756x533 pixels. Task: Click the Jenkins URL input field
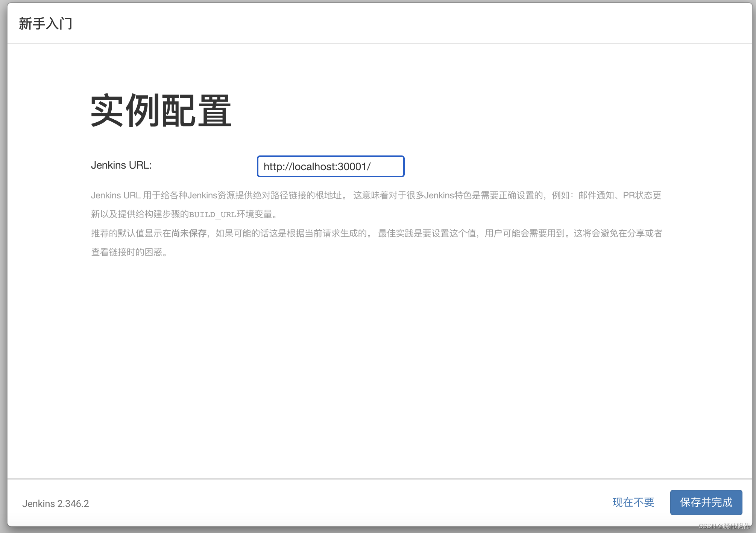[x=330, y=166]
